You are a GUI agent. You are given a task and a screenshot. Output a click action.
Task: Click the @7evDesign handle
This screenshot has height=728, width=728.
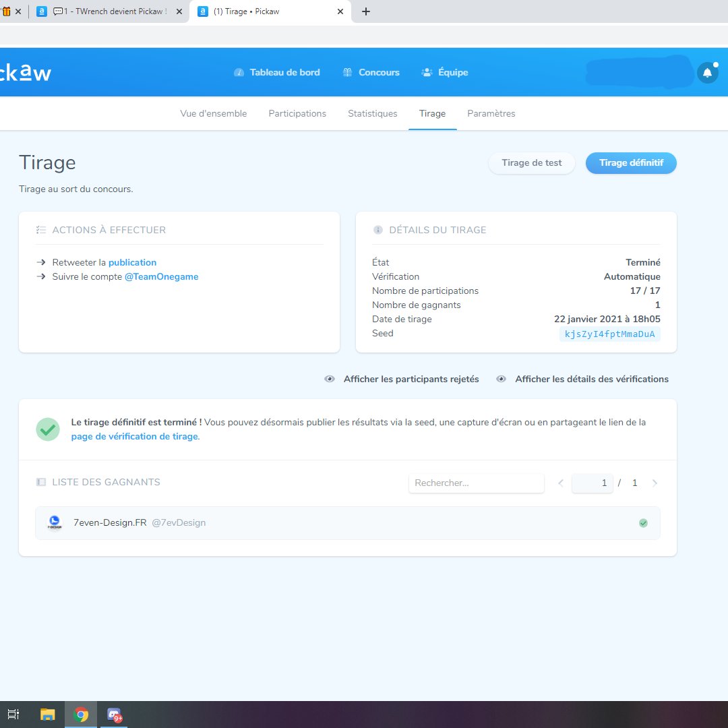179,523
